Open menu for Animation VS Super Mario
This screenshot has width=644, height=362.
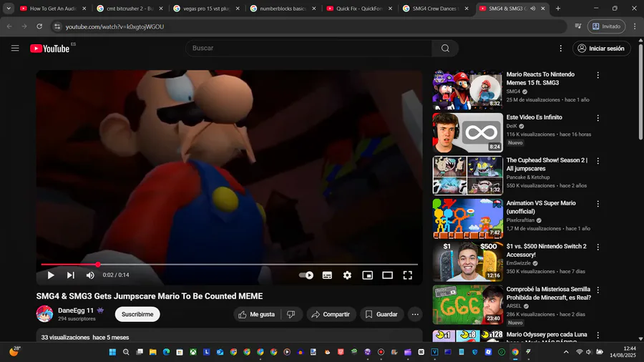[x=598, y=204]
